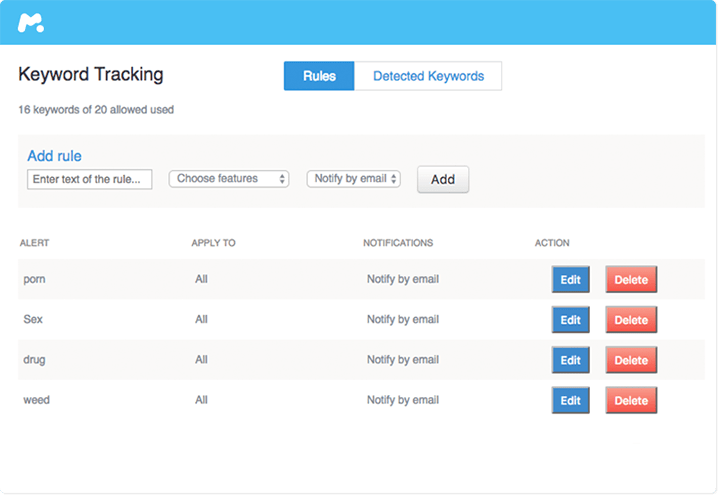Click 'All' in the porn row
The width and height of the screenshot is (718, 495).
[x=201, y=279]
